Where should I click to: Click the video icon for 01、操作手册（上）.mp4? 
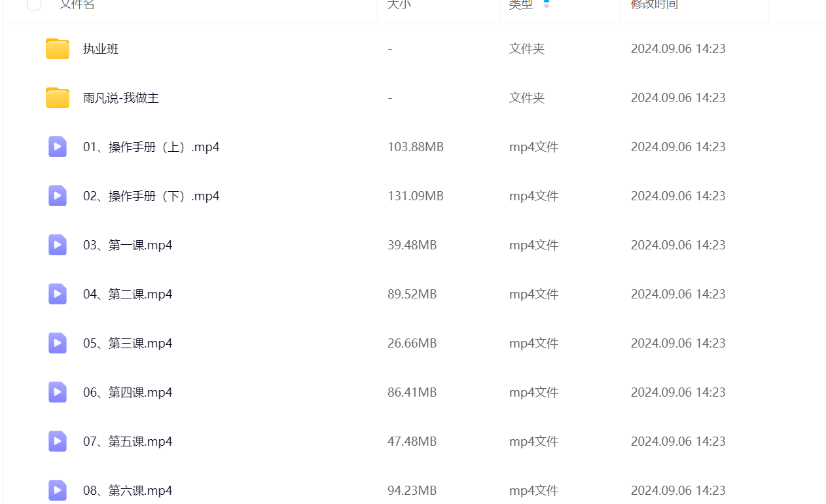tap(58, 147)
